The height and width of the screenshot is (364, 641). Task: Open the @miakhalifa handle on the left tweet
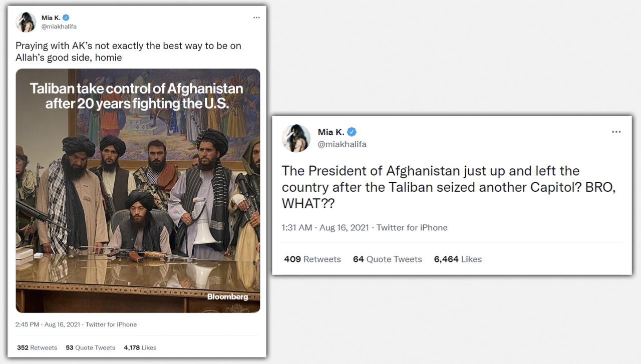click(x=59, y=27)
